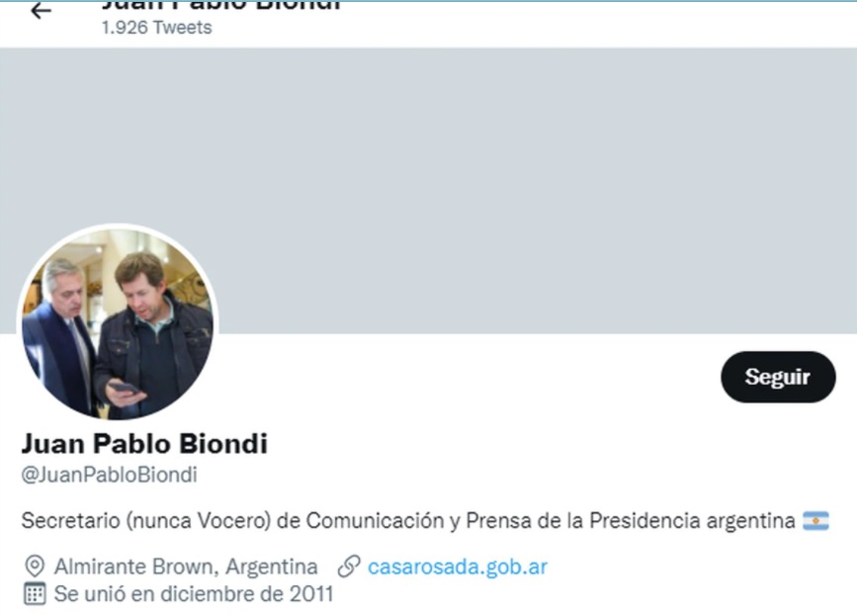Click the location pin icon
The width and height of the screenshot is (857, 616).
(35, 567)
